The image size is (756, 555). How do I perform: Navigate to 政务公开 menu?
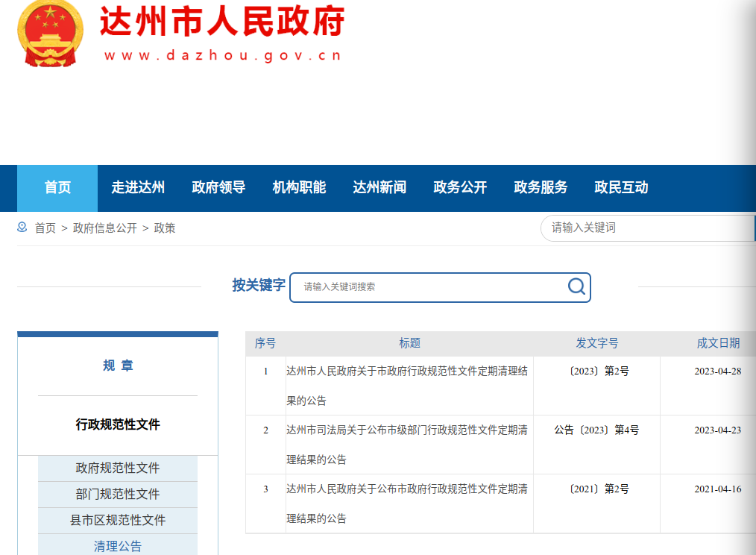point(460,188)
